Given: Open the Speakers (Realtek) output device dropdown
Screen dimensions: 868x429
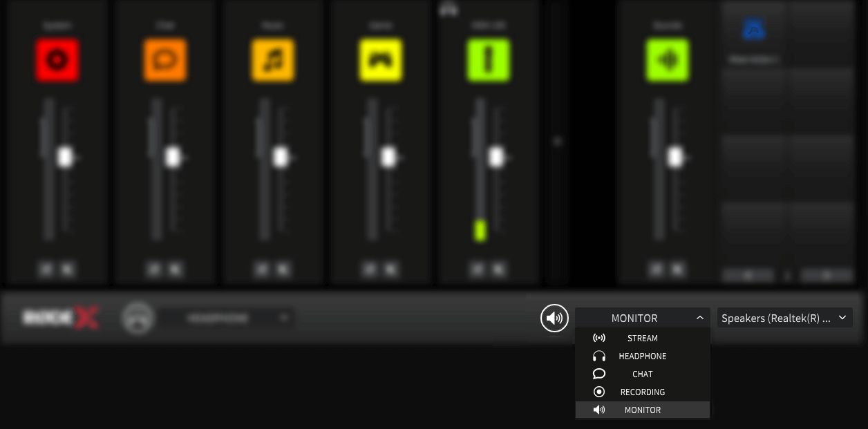Looking at the screenshot, I should pyautogui.click(x=784, y=318).
